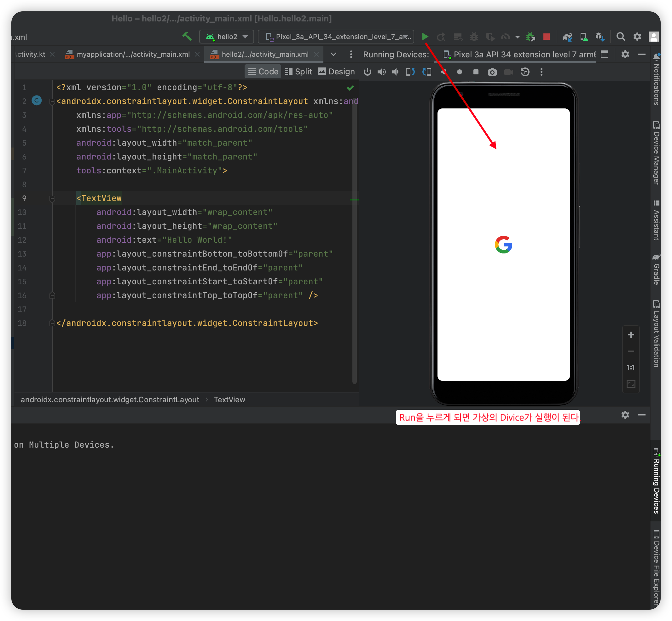Screen dimensions: 672x621
Task: Rotate the emulator device left
Action: [x=410, y=72]
